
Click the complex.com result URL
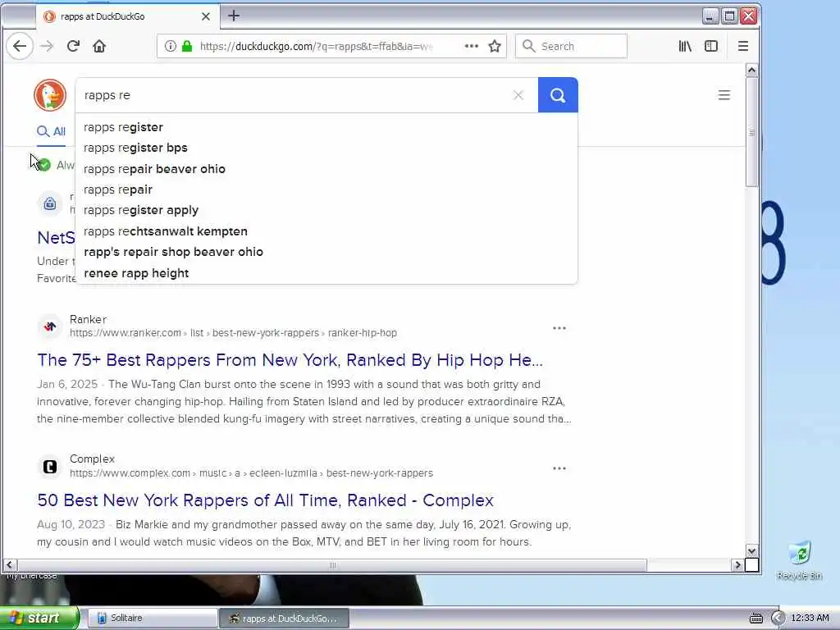tap(251, 473)
